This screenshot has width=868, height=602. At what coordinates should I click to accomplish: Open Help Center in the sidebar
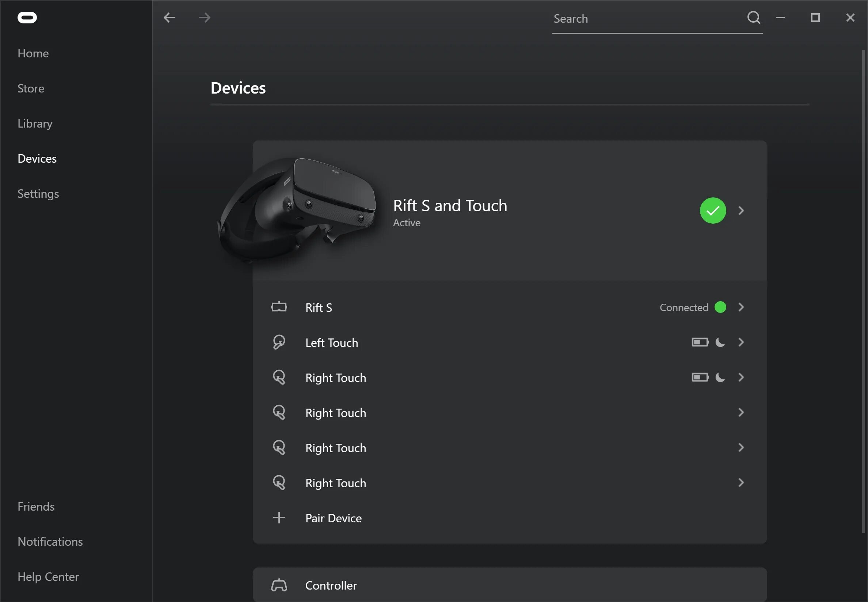tap(48, 577)
